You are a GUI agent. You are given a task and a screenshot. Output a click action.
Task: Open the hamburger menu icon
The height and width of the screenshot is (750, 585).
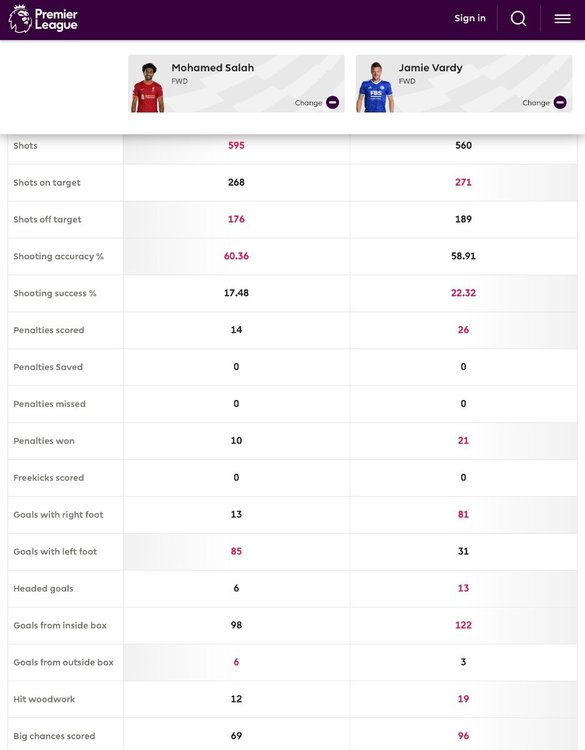tap(563, 19)
